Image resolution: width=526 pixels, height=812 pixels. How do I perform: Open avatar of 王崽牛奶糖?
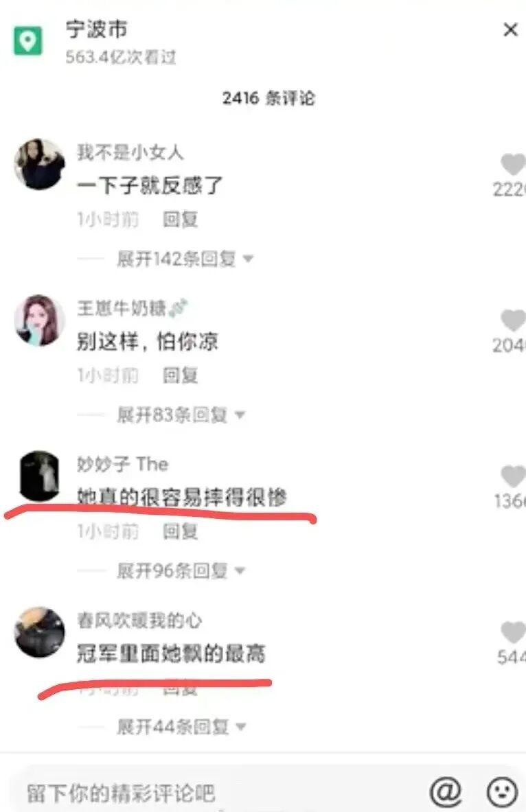click(x=39, y=320)
